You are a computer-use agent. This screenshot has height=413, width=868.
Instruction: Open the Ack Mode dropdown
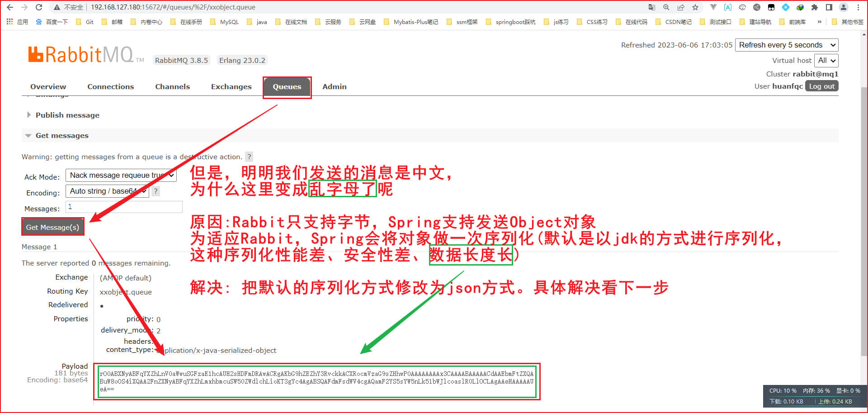coord(121,175)
